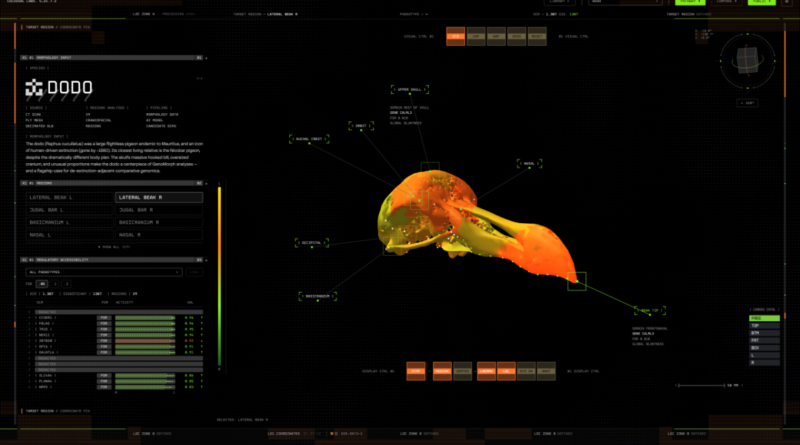Click the rightmost green button in top bar

[x=761, y=2]
